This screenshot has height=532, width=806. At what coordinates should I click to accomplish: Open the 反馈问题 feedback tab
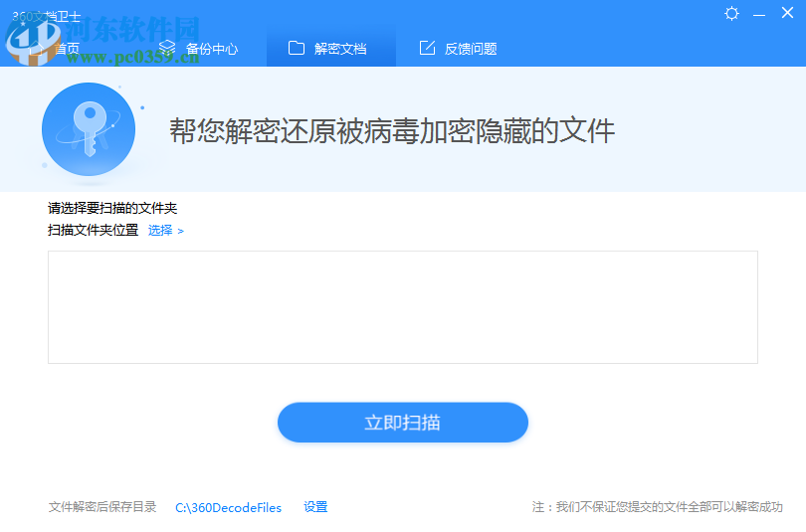458,49
